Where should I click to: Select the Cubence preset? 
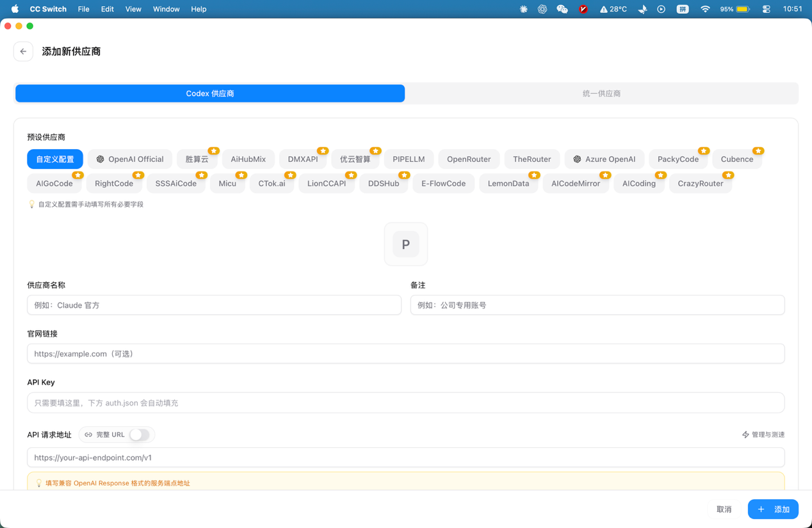[737, 159]
